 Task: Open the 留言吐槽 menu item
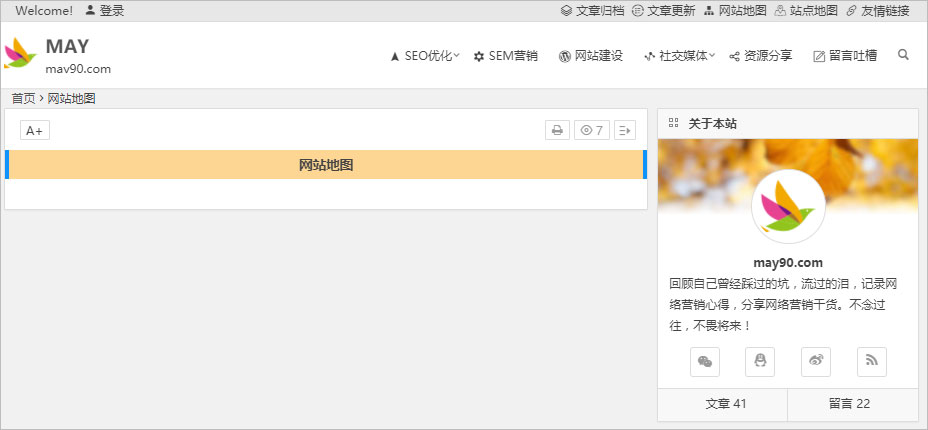pos(845,56)
